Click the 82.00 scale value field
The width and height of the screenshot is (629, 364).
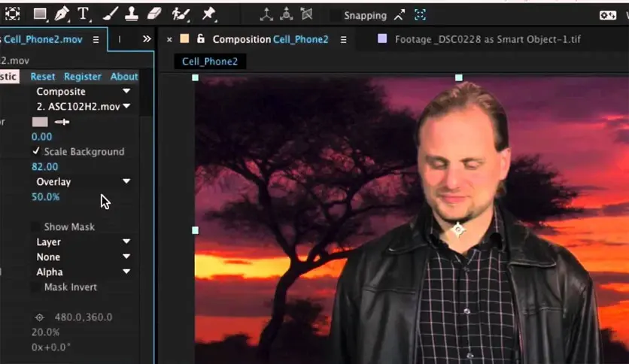click(x=45, y=166)
